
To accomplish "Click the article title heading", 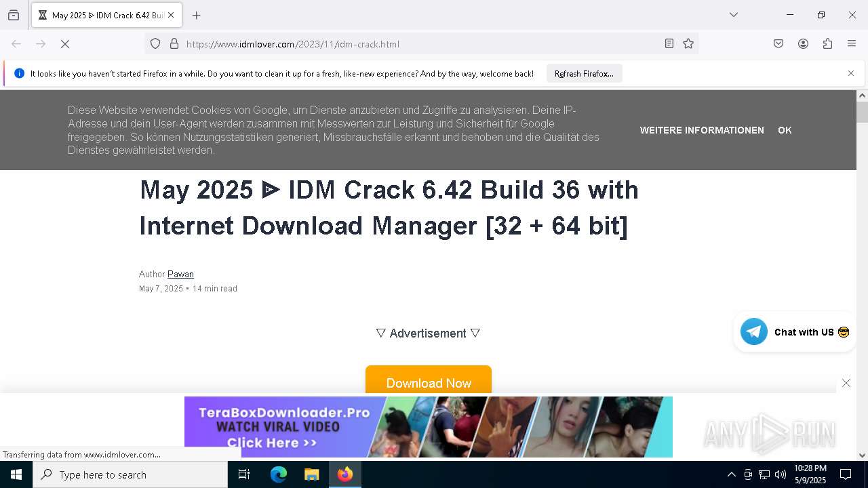I will (389, 207).
